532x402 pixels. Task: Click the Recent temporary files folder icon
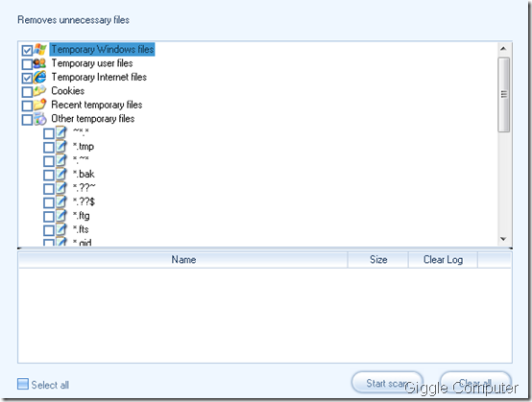39,105
